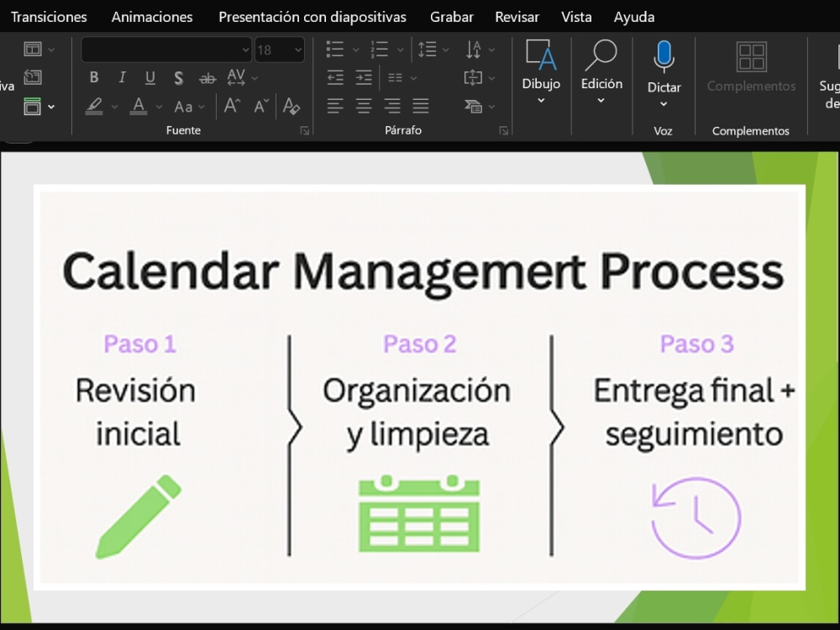
Task: Click Paso 1 heading
Action: [139, 344]
